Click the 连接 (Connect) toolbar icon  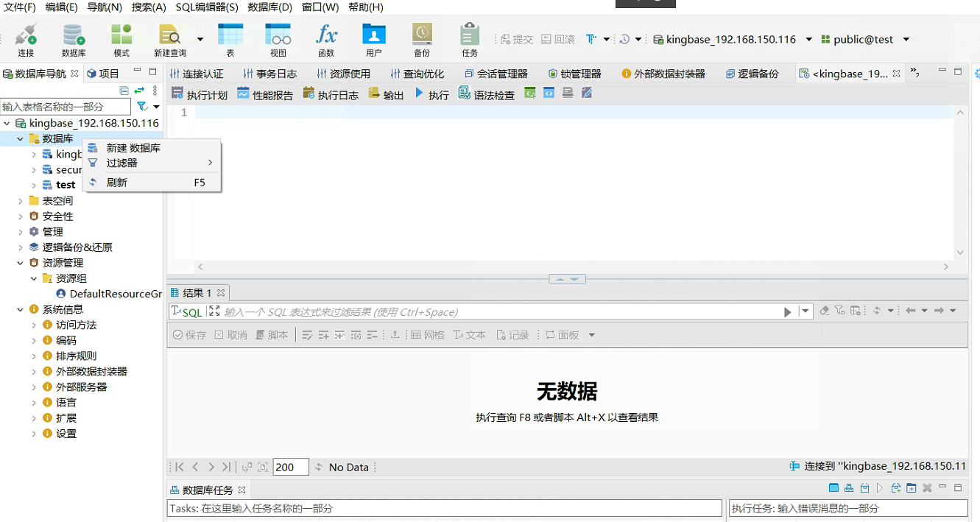(26, 40)
